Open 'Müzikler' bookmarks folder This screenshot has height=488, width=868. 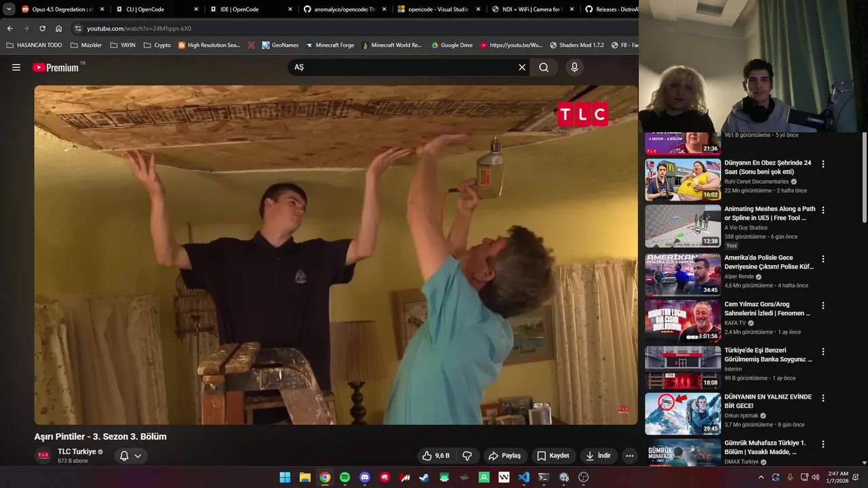tap(86, 45)
